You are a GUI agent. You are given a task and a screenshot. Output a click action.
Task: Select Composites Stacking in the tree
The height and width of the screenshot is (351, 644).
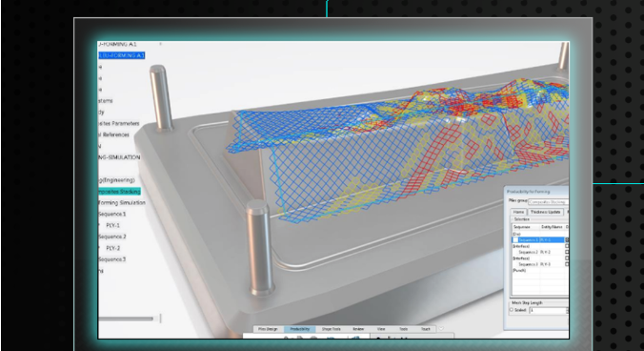click(x=119, y=191)
